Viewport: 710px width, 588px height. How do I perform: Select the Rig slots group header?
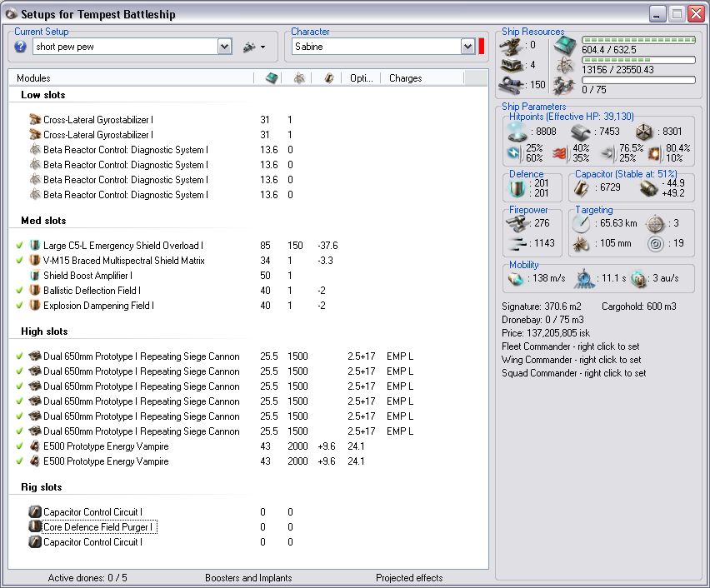(41, 487)
